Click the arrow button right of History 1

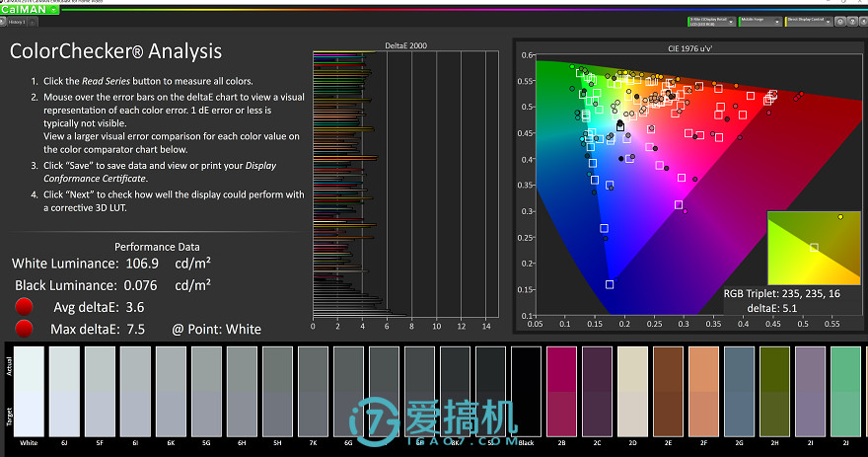click(x=33, y=22)
